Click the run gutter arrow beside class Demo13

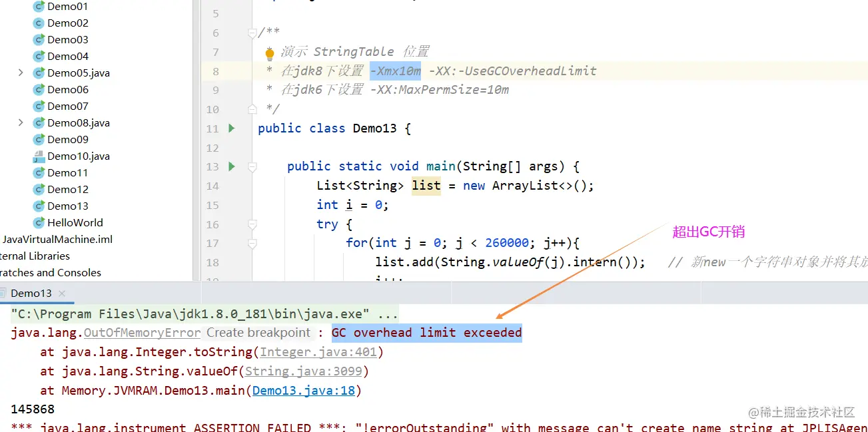pyautogui.click(x=232, y=128)
